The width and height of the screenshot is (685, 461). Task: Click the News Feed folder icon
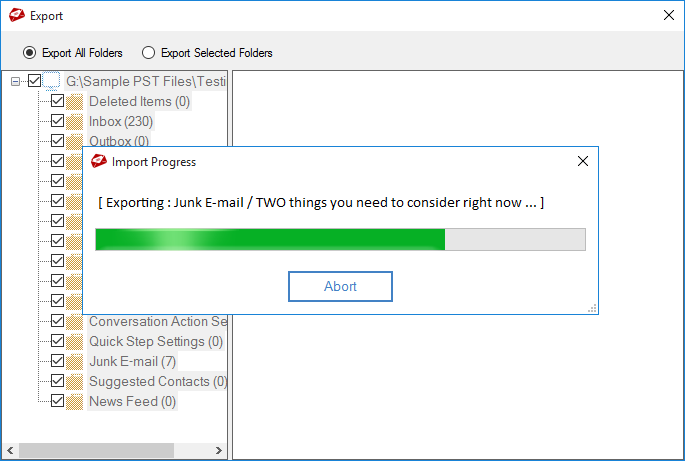(74, 402)
